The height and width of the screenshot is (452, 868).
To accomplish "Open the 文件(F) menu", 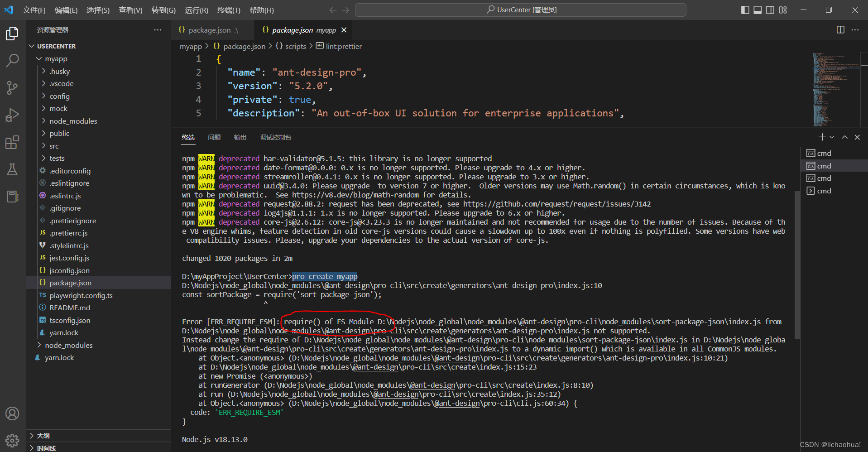I will tap(34, 10).
